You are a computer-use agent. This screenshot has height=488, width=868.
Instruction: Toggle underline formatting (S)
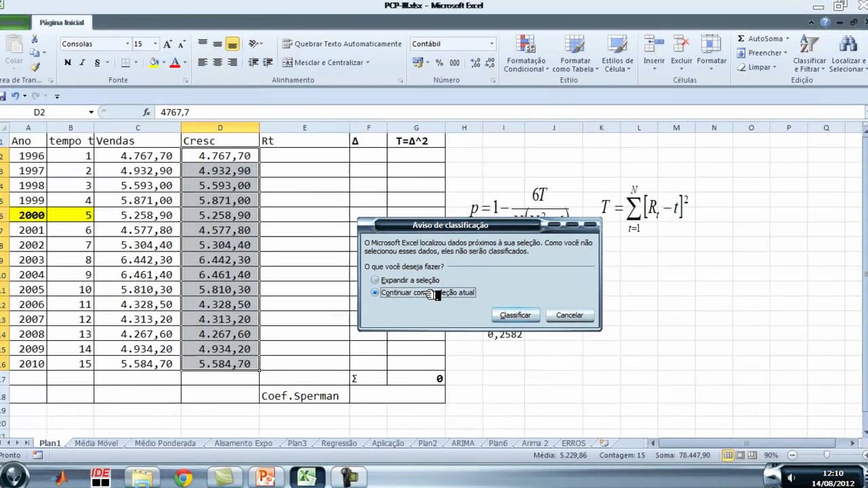click(98, 62)
